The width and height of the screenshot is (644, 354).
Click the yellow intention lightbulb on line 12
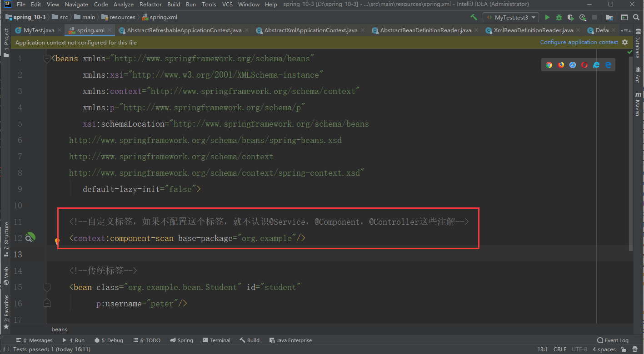[x=57, y=241]
